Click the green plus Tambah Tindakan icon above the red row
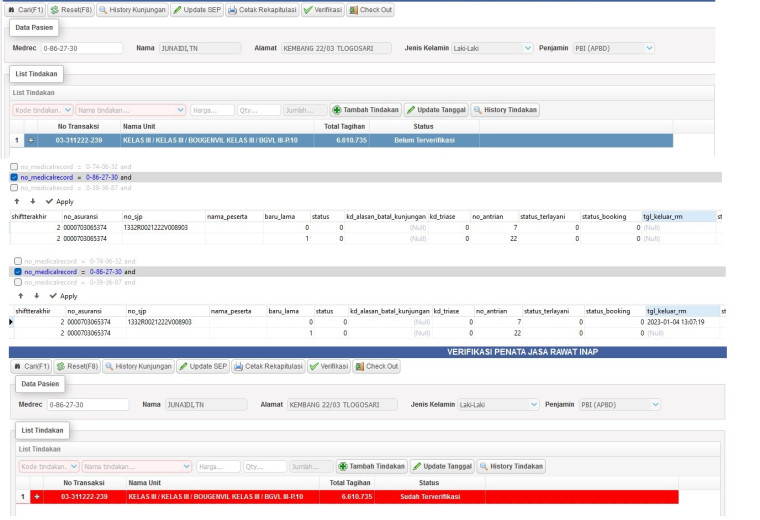 [343, 466]
